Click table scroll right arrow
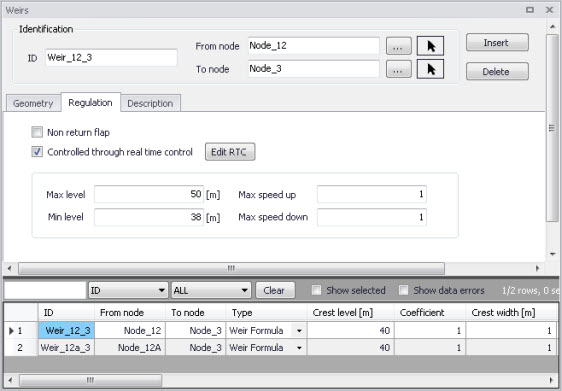Screen dimensions: 562x391 [552, 380]
